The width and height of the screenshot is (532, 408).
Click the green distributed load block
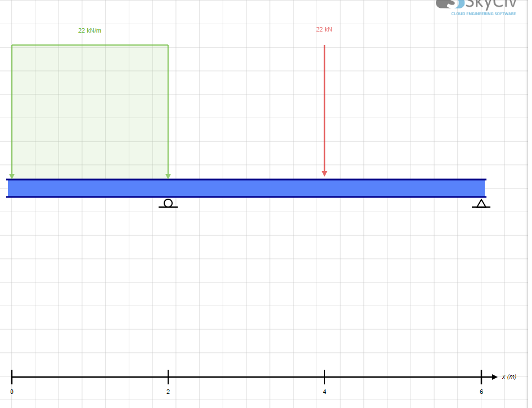click(x=90, y=111)
